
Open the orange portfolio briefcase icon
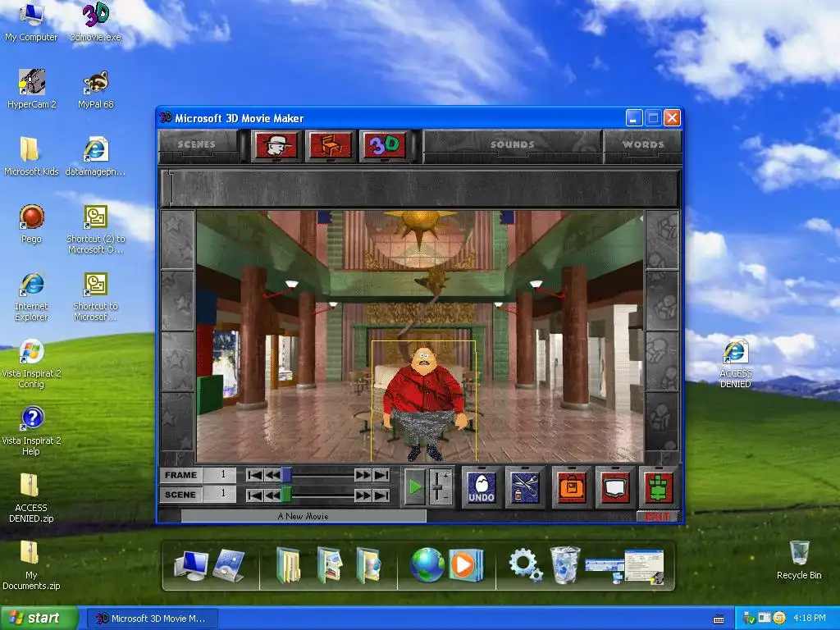[x=571, y=487]
